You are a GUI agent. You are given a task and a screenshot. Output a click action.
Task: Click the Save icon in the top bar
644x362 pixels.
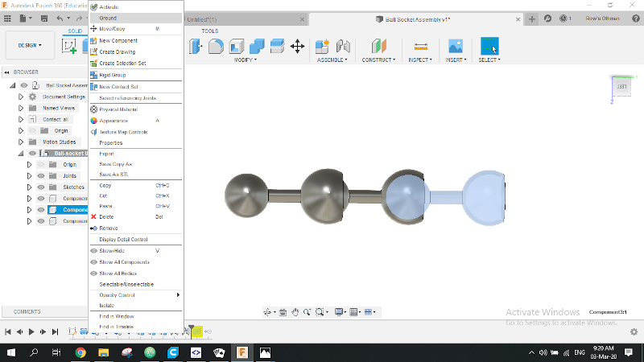tap(44, 19)
